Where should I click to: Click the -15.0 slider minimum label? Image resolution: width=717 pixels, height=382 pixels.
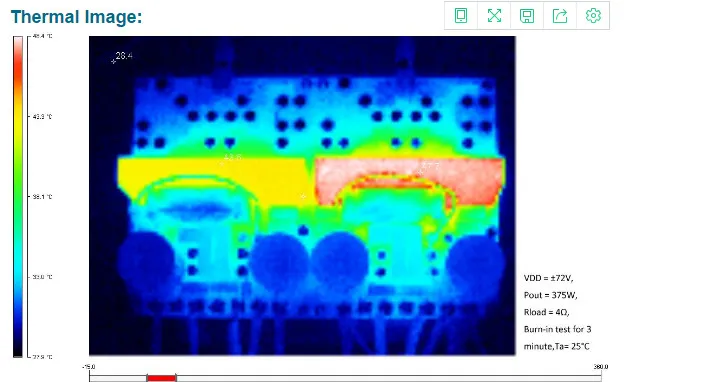coord(89,367)
